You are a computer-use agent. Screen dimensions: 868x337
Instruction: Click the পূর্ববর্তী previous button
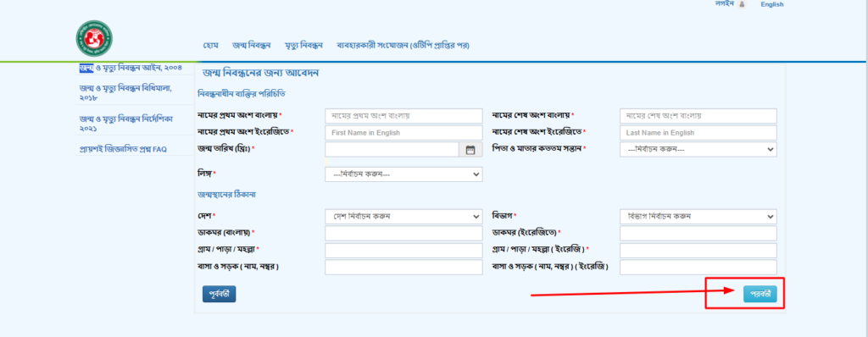[220, 294]
